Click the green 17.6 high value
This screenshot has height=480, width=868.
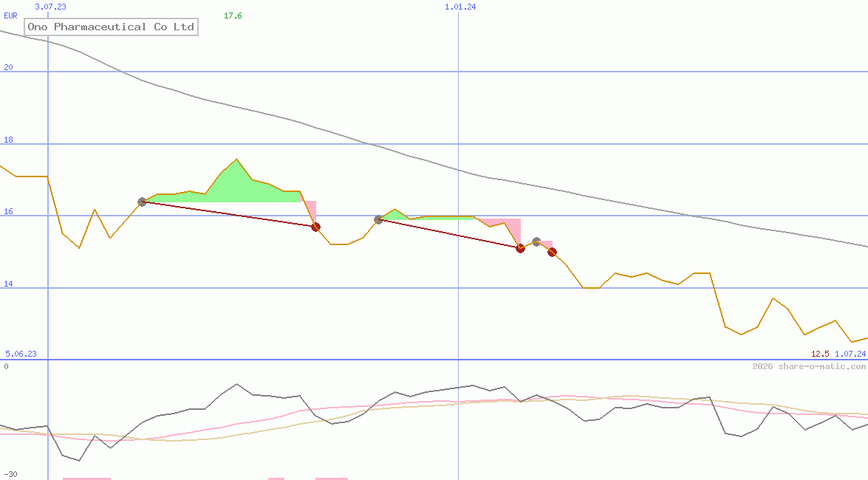233,16
